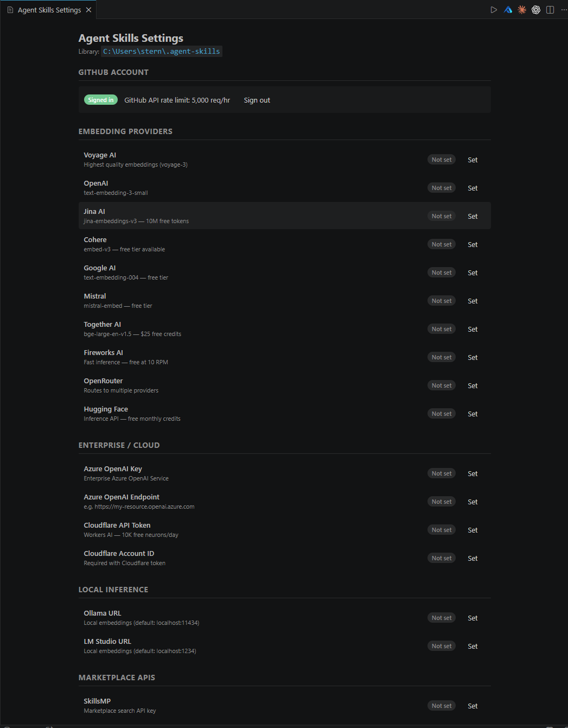Select the Agent Skills Settings tab
Viewport: 568px width, 728px height.
[x=48, y=9]
